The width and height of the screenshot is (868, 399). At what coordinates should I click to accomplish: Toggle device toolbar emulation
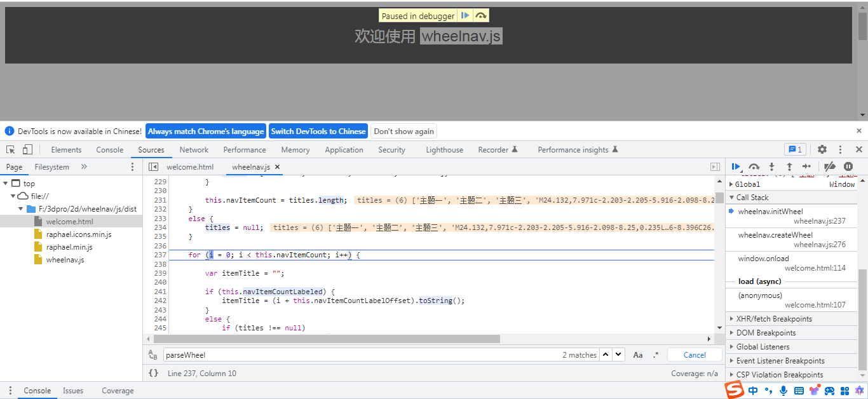[27, 150]
